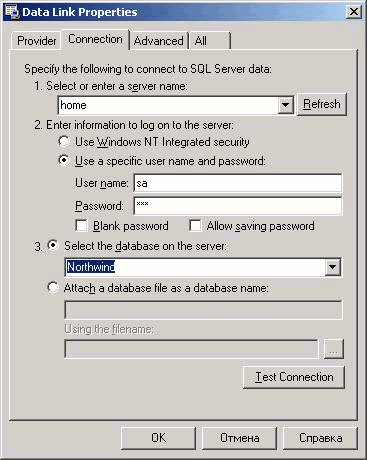Screen dimensions: 367x460
Task: Close the Data Link Properties dialog
Action: 354,12
